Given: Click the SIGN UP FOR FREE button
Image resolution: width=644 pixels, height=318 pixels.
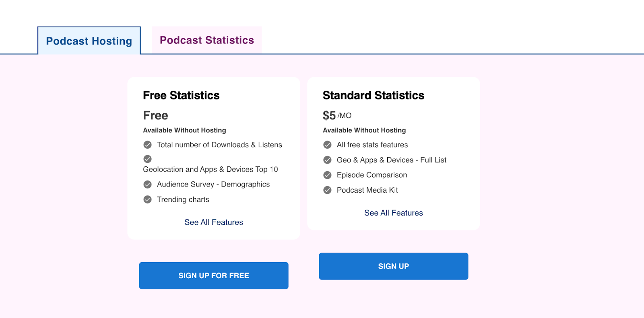Looking at the screenshot, I should point(213,275).
